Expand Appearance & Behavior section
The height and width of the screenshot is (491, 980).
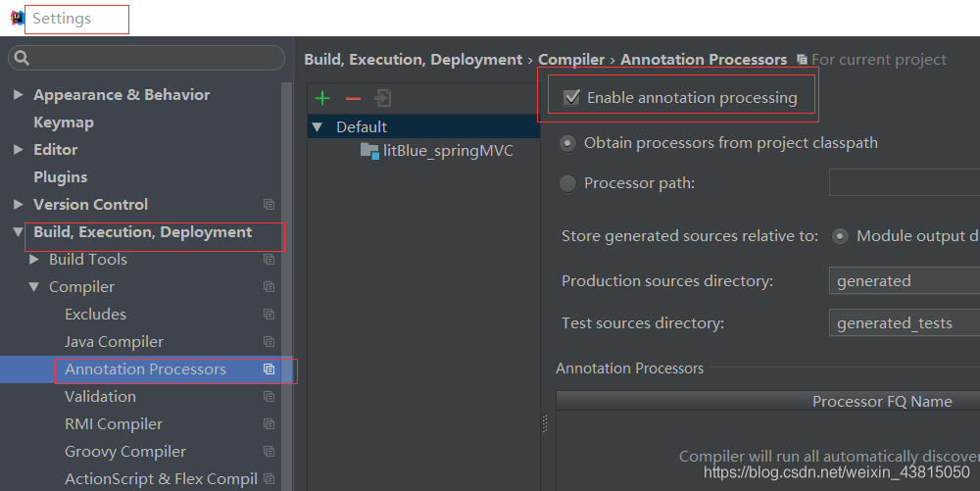coord(18,95)
